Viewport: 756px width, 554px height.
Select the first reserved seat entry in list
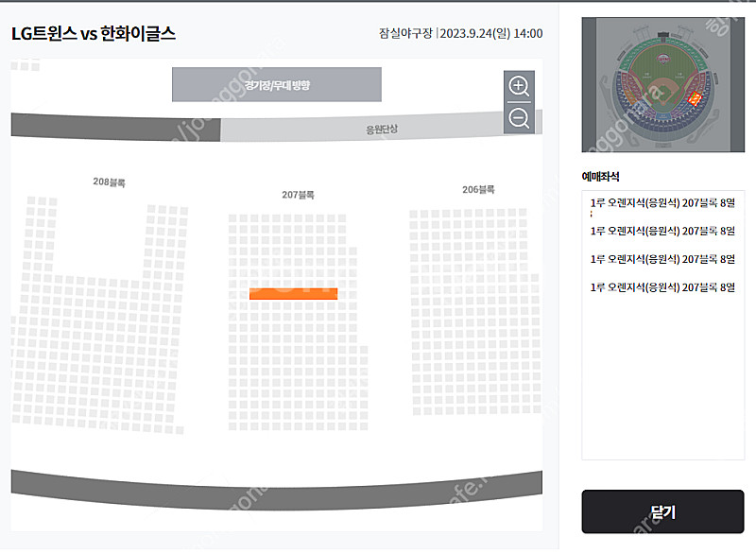tap(661, 203)
